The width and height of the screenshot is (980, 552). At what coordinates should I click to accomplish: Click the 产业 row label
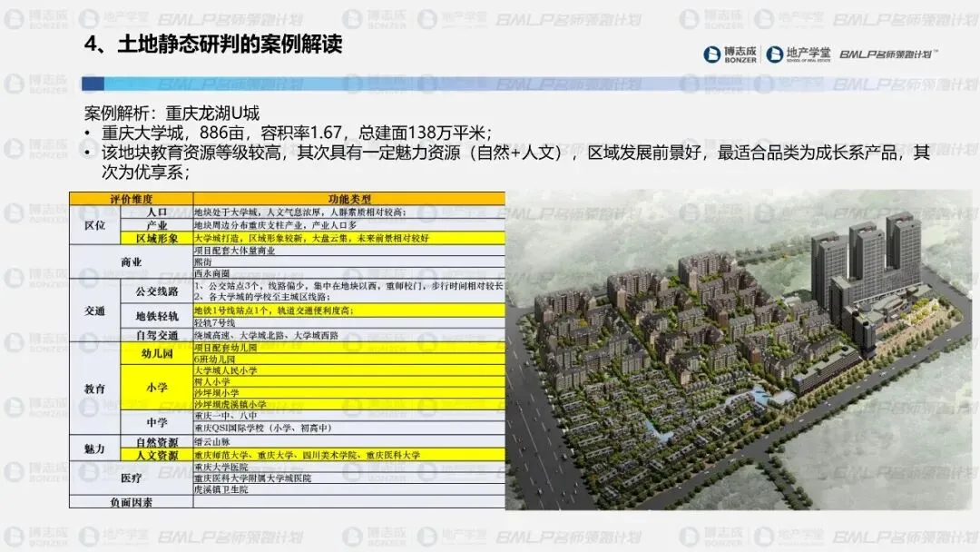pos(157,224)
